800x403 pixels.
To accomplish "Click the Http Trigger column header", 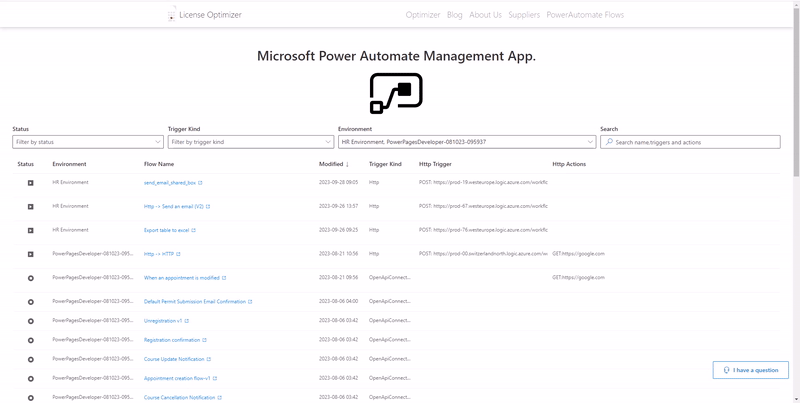I will 435,164.
